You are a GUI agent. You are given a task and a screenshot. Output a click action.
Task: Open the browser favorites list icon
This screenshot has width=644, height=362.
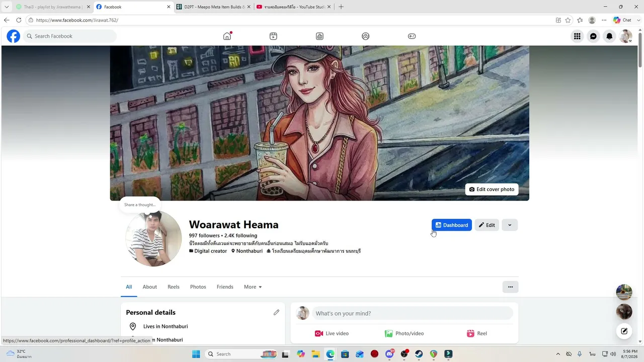click(580, 20)
